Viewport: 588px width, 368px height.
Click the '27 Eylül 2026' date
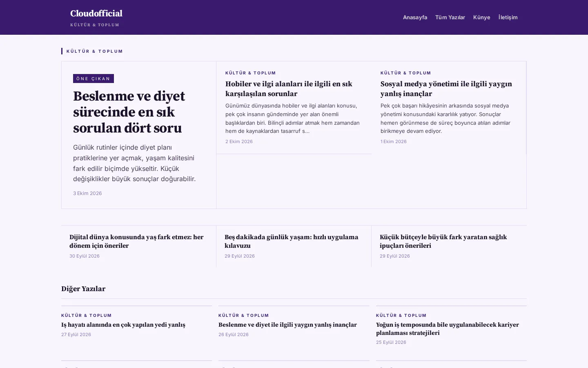76,334
